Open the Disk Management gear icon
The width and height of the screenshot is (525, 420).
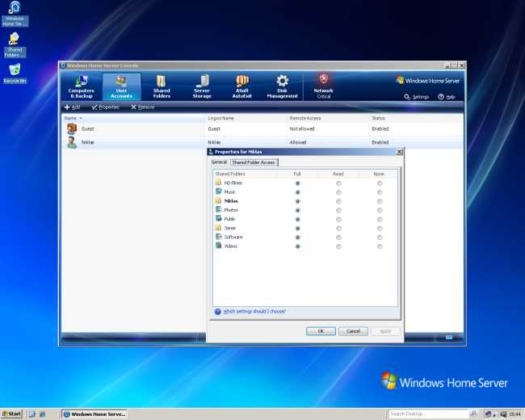tap(282, 81)
